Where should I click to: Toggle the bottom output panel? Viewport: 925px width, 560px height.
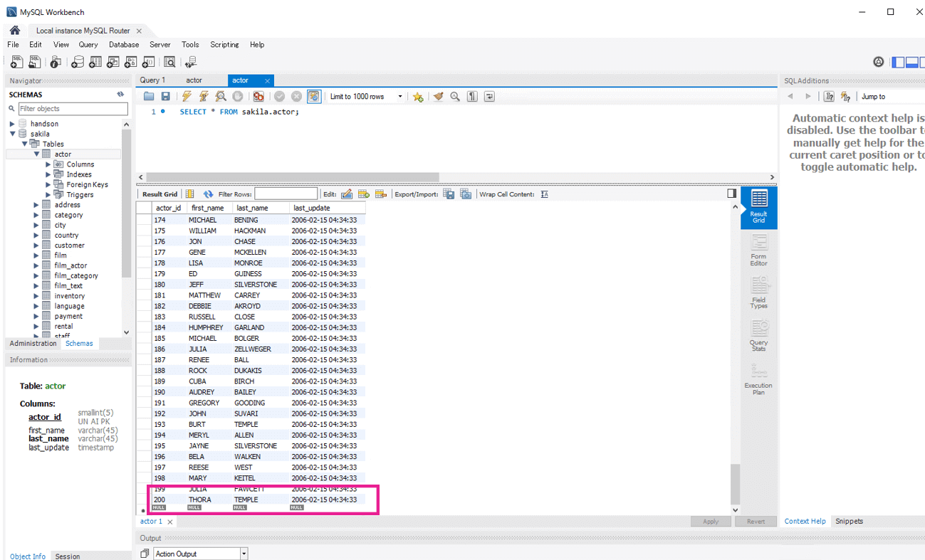tap(911, 63)
